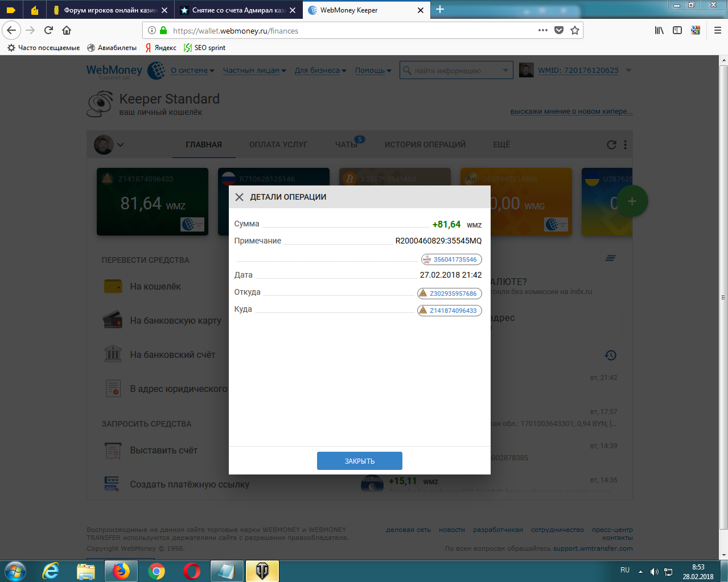Viewport: 728px width, 582px height.
Task: Open a new browser tab
Action: (x=439, y=9)
